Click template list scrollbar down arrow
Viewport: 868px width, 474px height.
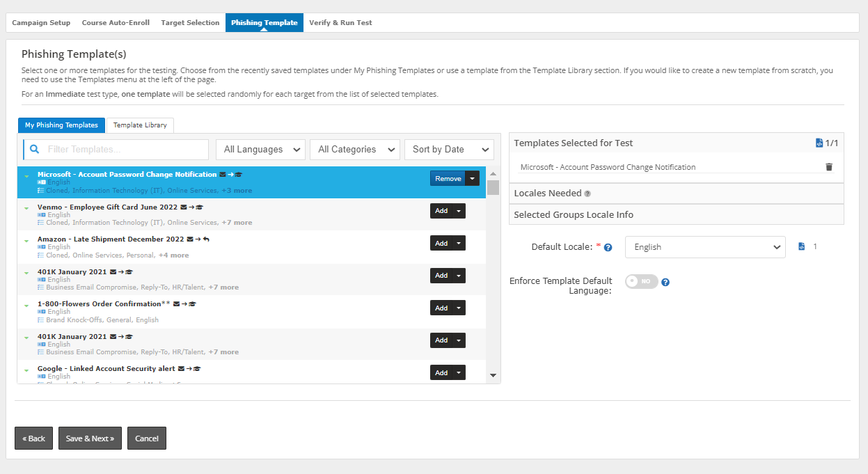(x=494, y=375)
